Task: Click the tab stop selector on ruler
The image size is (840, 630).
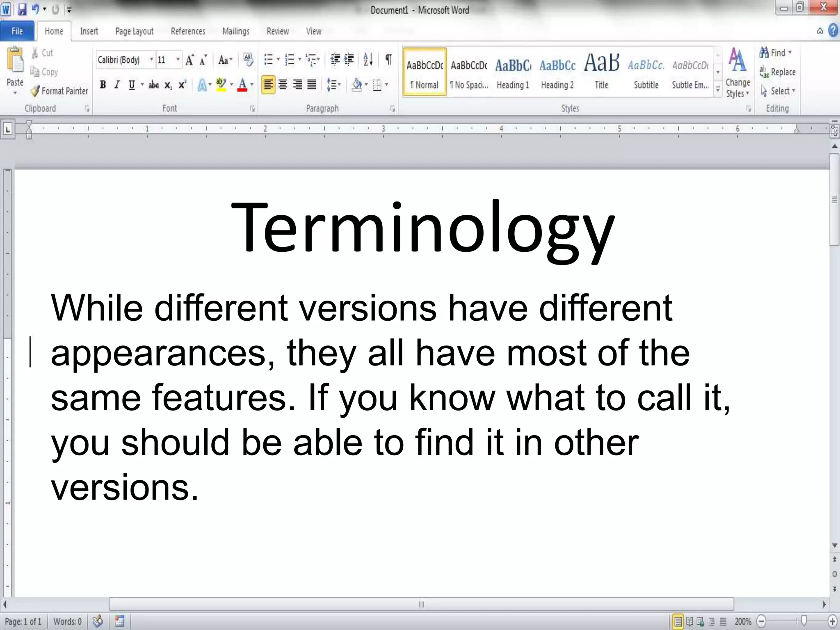Action: pyautogui.click(x=8, y=130)
